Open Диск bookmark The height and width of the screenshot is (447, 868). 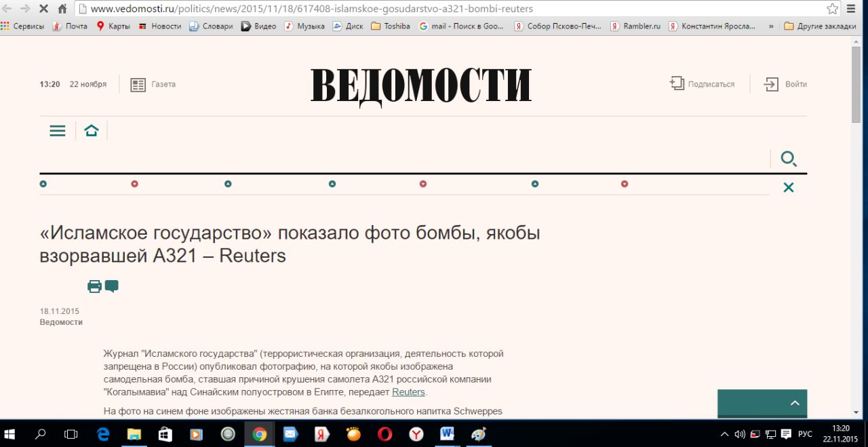348,26
